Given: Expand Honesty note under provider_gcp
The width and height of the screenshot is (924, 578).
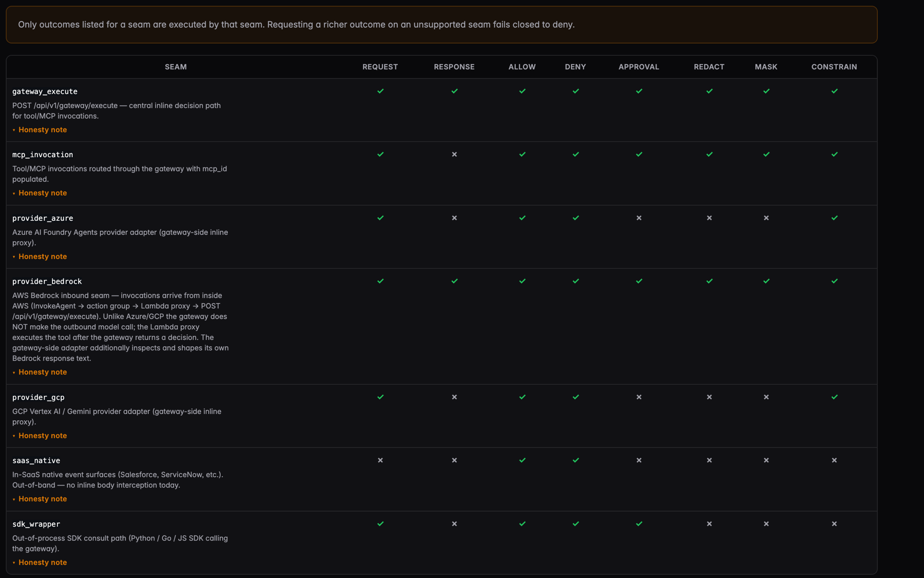Looking at the screenshot, I should [40, 436].
